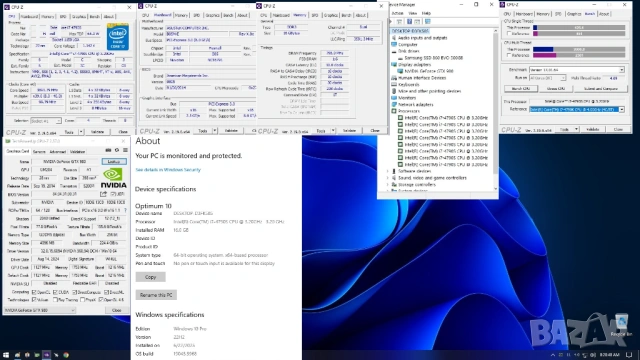Click multi thread Reference score bar
The width and height of the screenshot is (640, 360).
[579, 55]
